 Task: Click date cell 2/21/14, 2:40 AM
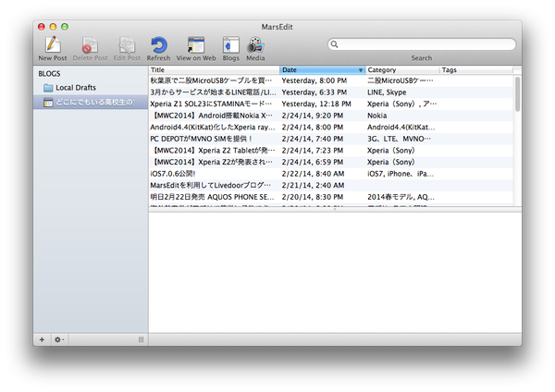[313, 186]
